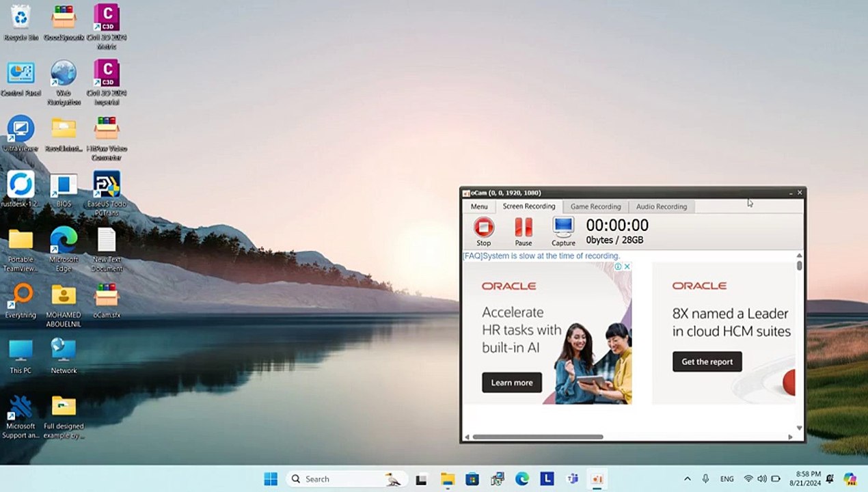Select the Network desktop icon
868x492 pixels.
pos(64,356)
